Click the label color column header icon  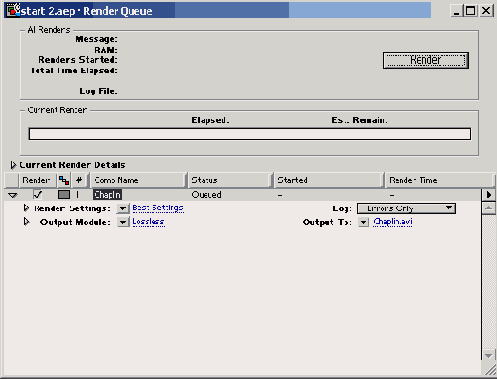tap(64, 180)
